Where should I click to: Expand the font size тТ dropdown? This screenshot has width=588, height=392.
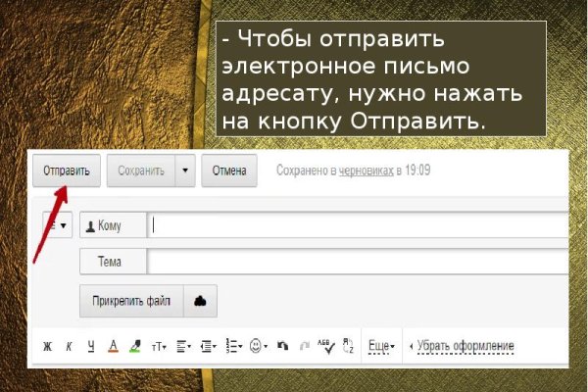tap(159, 347)
